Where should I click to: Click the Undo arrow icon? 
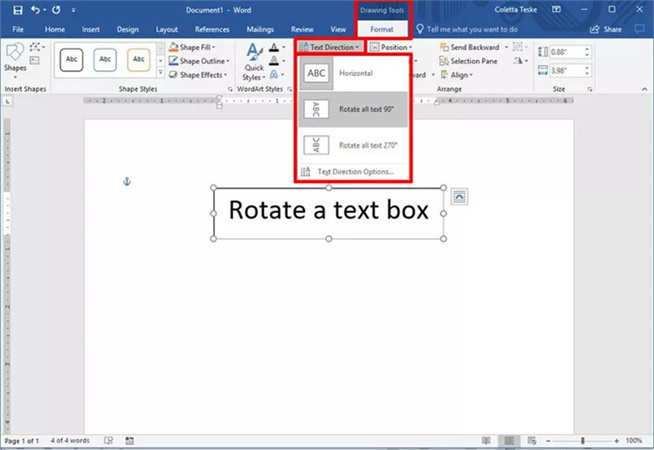pyautogui.click(x=36, y=10)
